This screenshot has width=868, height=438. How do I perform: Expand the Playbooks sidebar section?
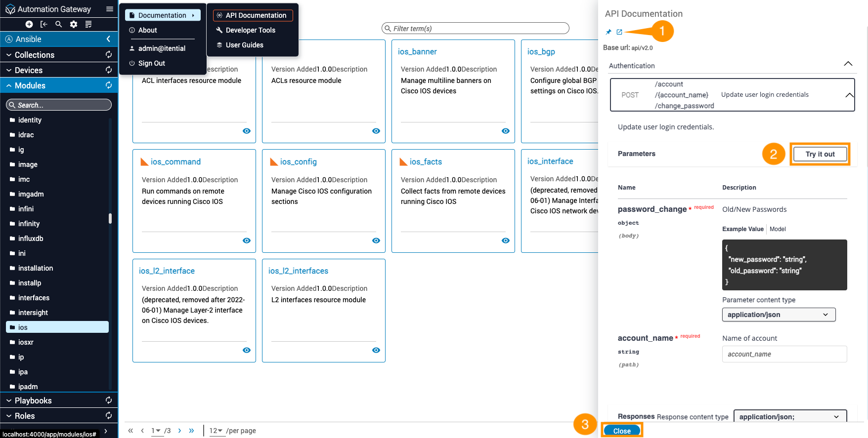pos(33,400)
